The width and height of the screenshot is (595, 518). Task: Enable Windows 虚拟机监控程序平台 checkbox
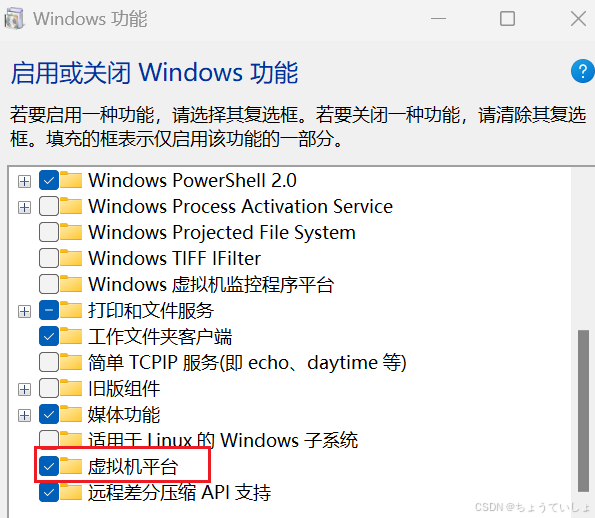coord(49,284)
